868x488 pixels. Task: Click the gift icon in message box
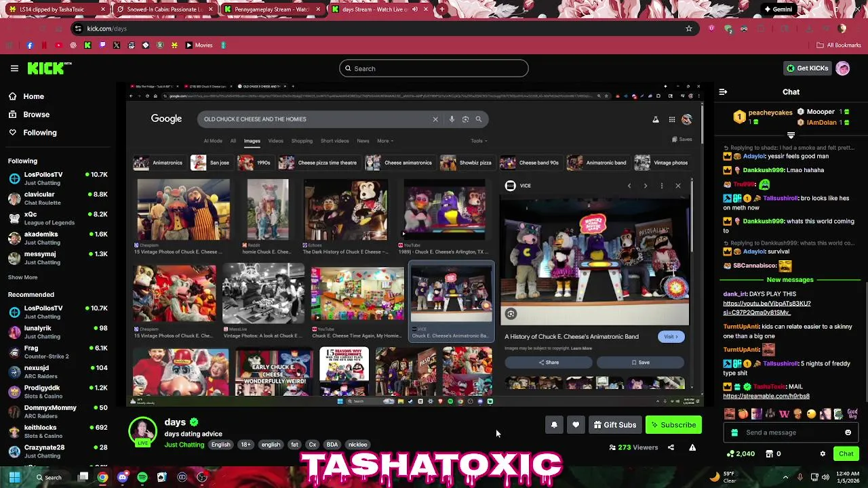pos(734,432)
